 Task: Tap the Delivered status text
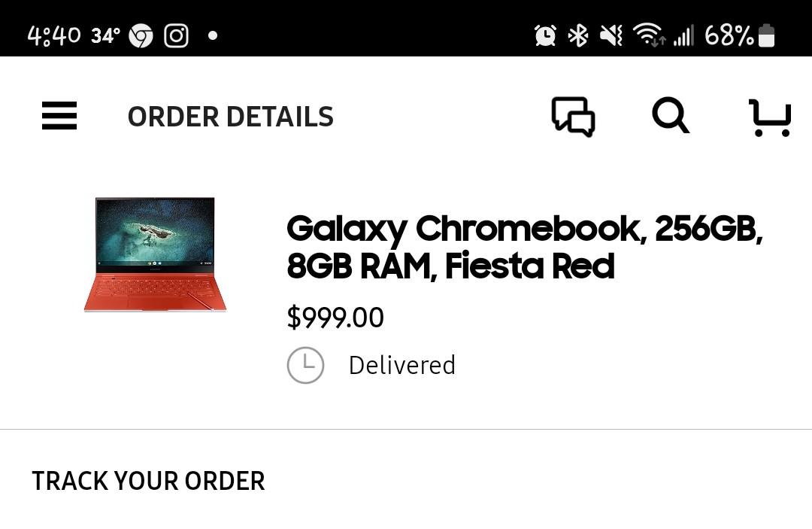click(x=402, y=366)
